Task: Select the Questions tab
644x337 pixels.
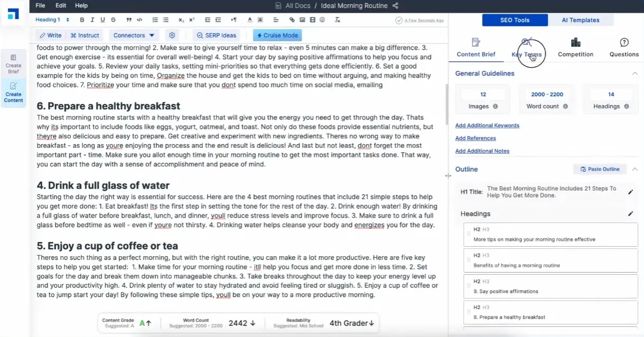Action: (x=624, y=48)
